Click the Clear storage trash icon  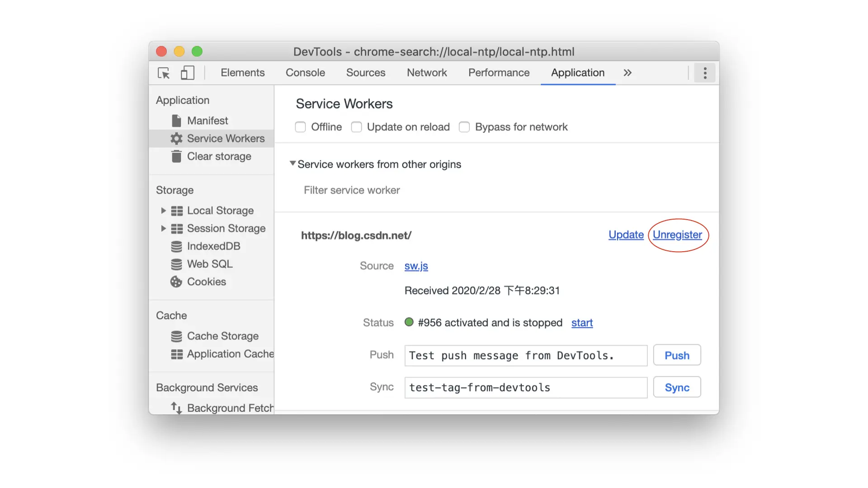click(x=176, y=156)
